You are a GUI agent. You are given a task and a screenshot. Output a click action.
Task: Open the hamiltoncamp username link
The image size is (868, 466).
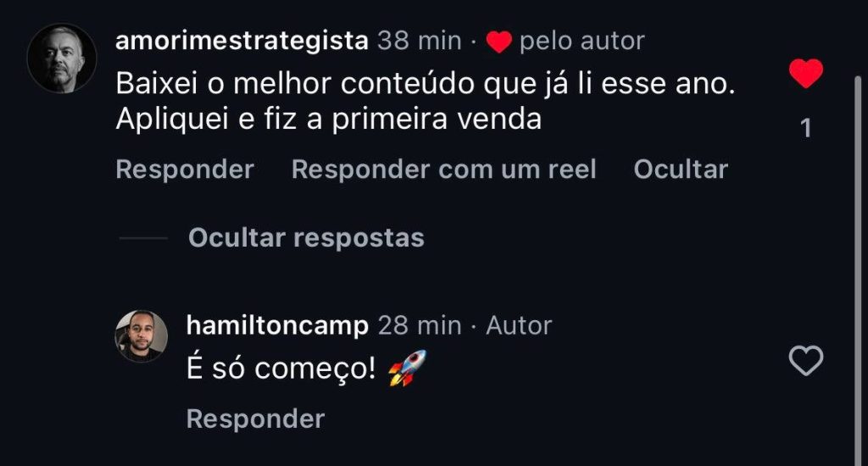pos(277,325)
